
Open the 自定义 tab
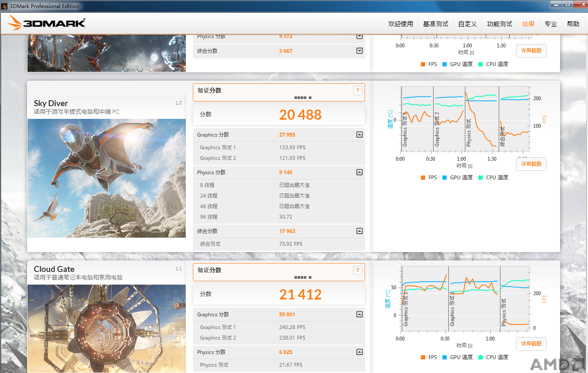(x=467, y=24)
